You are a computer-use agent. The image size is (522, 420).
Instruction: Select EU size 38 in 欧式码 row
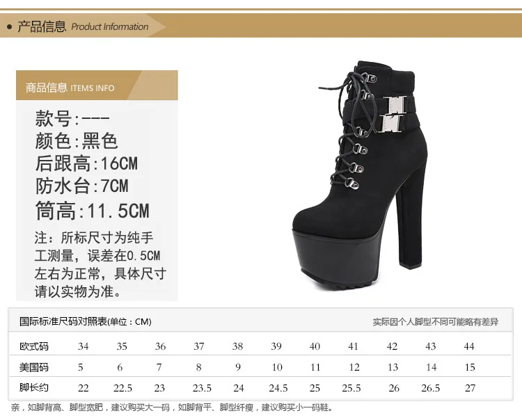click(x=237, y=346)
